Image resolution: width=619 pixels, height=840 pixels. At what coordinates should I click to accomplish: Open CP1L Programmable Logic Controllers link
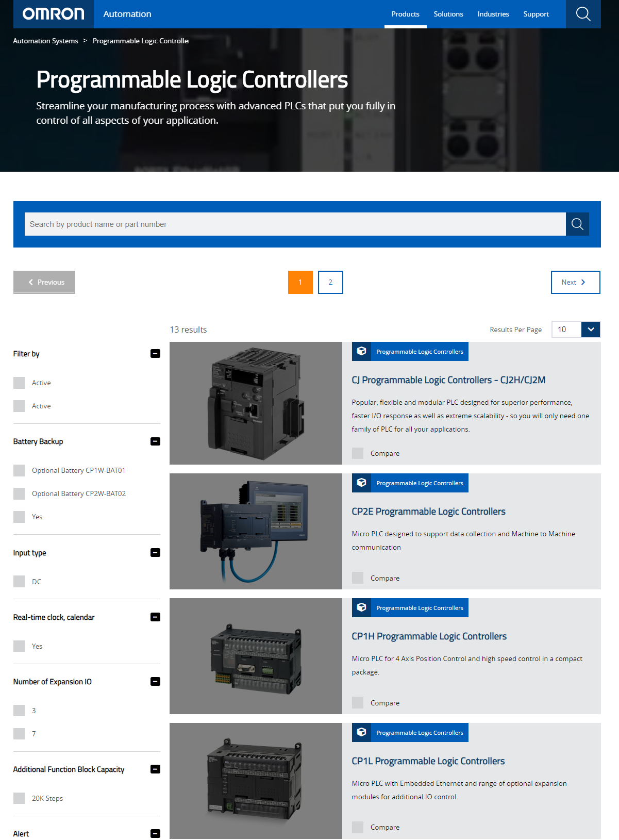pos(428,761)
